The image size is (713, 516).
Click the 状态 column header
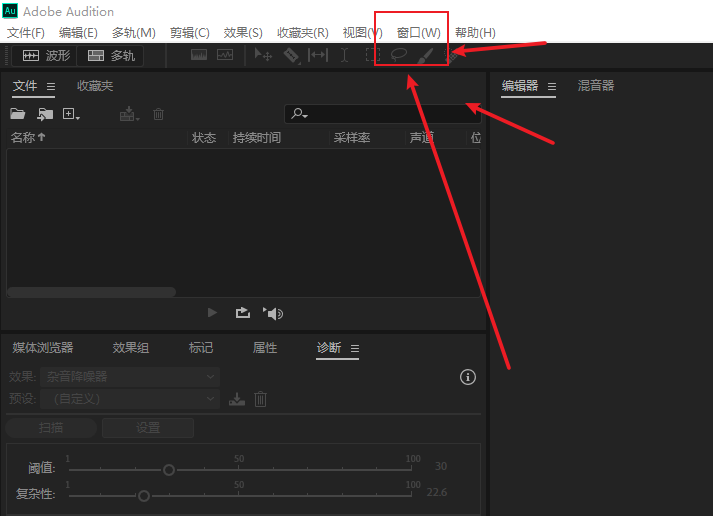[204, 138]
